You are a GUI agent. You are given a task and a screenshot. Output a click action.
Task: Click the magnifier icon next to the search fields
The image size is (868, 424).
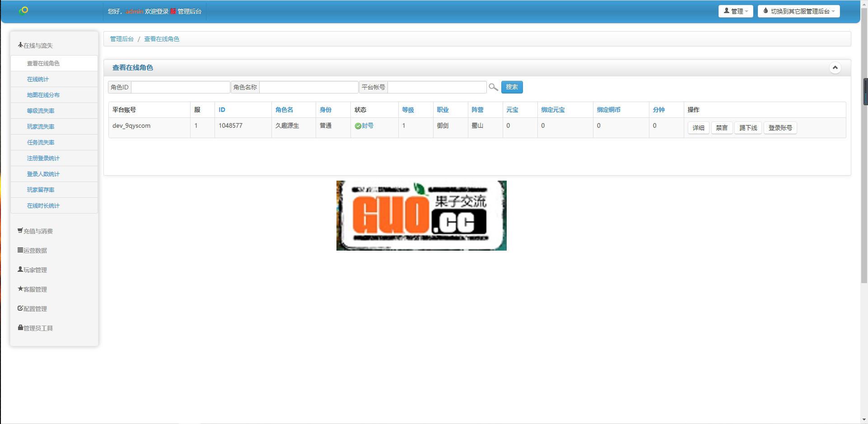[x=493, y=87]
